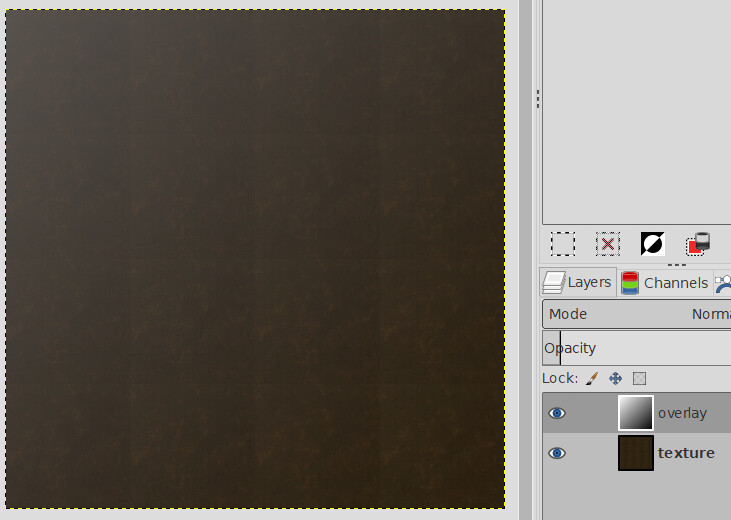Screen dimensions: 731x520
Task: Toggle the lock position and size icon
Action: [616, 379]
